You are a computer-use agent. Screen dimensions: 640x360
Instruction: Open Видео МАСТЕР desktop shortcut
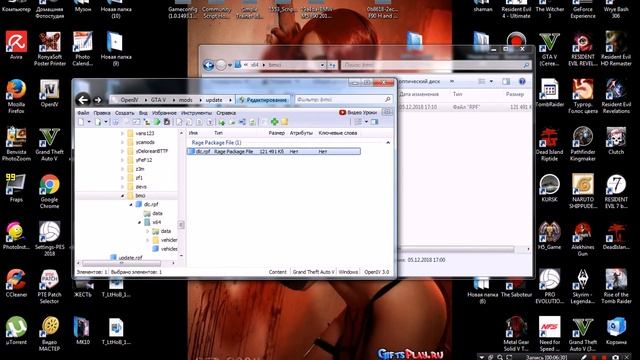pos(49,334)
